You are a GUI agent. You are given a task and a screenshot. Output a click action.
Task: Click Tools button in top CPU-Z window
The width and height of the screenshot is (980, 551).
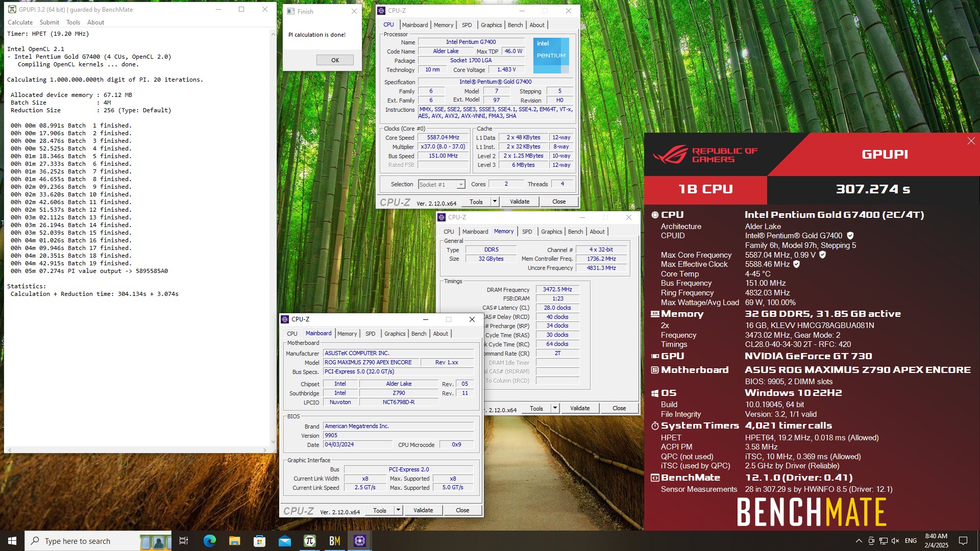coord(476,202)
